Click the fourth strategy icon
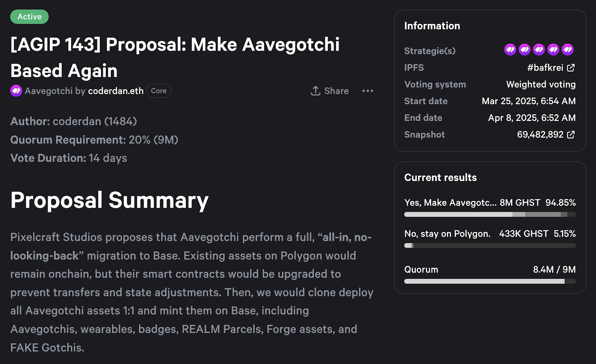596x364 pixels. (553, 50)
